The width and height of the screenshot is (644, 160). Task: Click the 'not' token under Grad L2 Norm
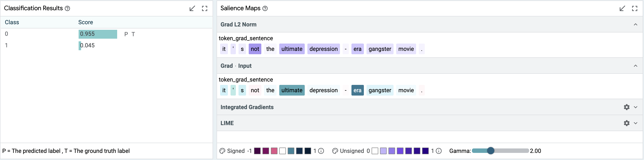click(255, 49)
